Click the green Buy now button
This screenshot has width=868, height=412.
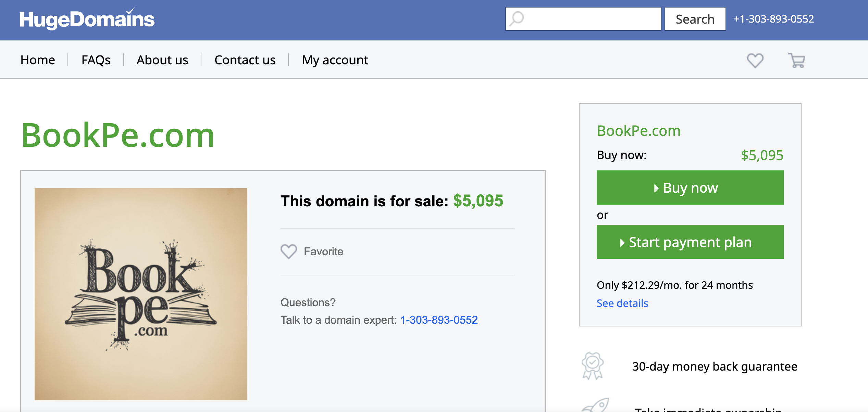(x=690, y=188)
